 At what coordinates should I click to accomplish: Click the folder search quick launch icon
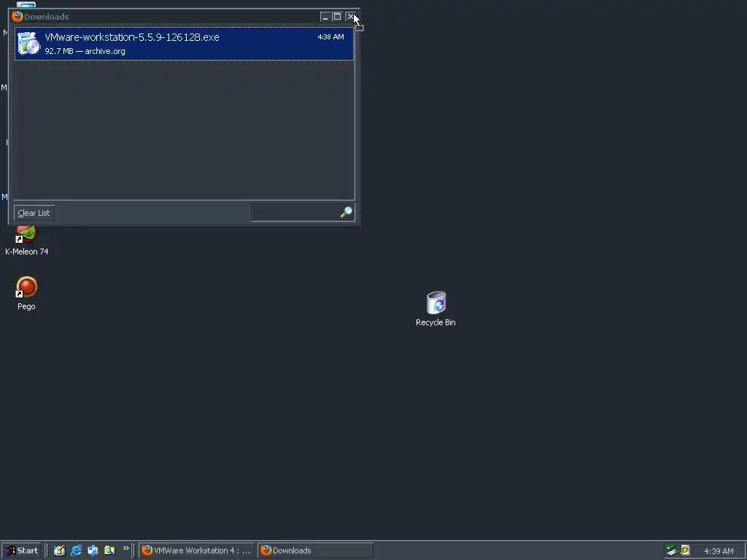click(109, 551)
